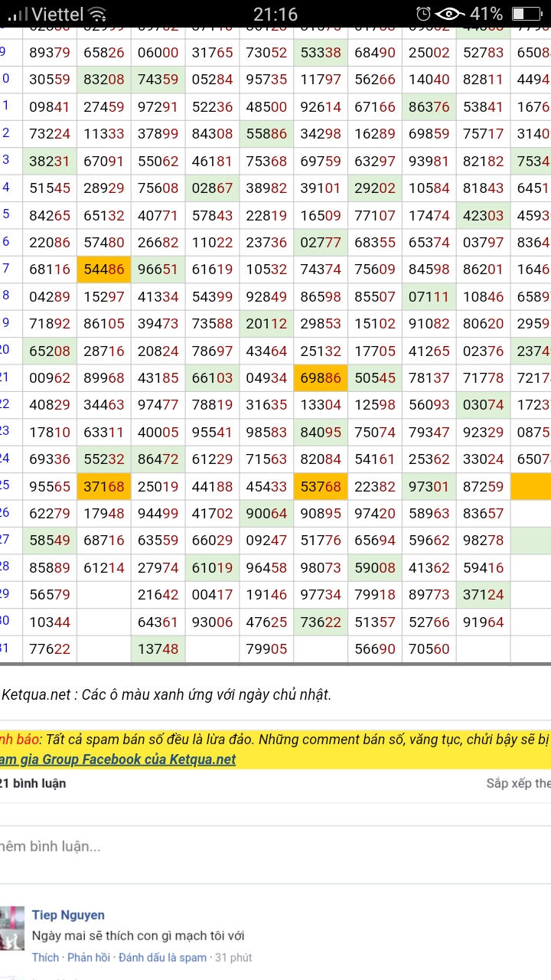Screen dimensions: 551x980
Task: Tap the 21:16 clock in status bar
Action: pyautogui.click(x=275, y=14)
